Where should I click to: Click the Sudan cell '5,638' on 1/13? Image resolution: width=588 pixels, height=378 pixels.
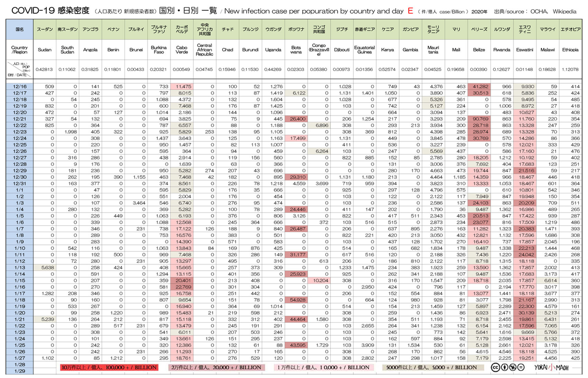tap(45, 267)
